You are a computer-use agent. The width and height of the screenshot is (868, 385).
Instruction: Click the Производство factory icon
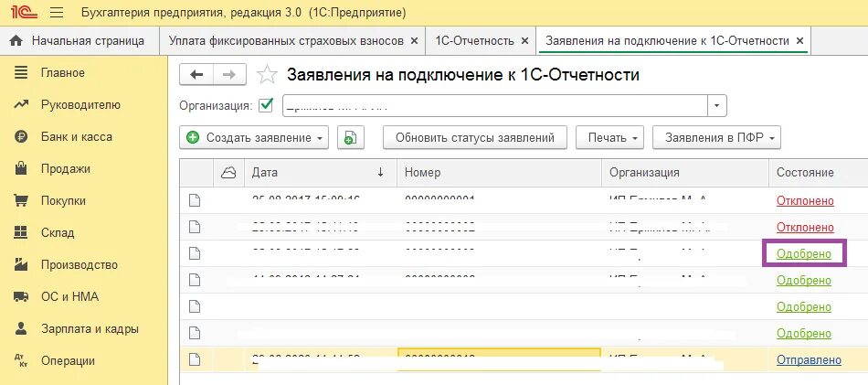[x=21, y=265]
